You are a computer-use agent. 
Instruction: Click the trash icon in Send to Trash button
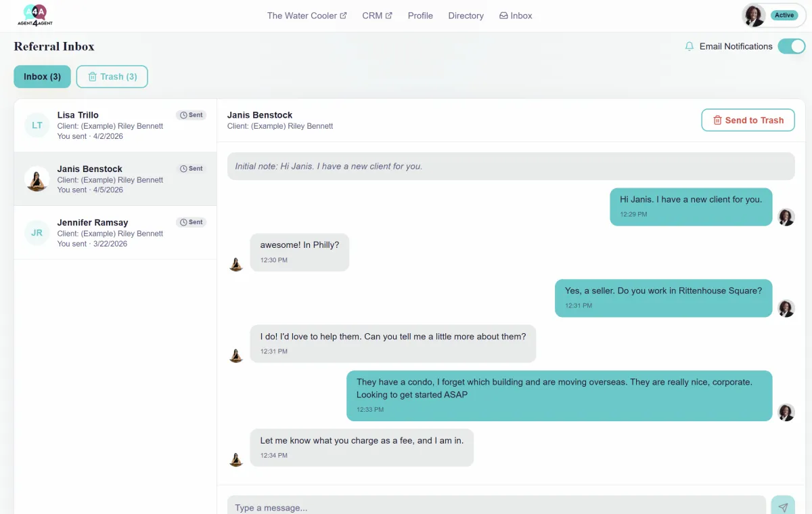pyautogui.click(x=717, y=120)
